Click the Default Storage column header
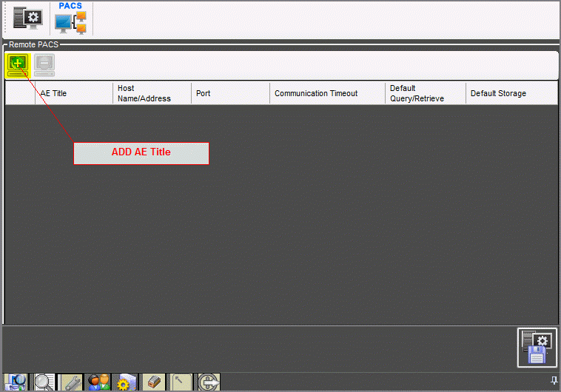This screenshot has width=561, height=392. tap(511, 93)
